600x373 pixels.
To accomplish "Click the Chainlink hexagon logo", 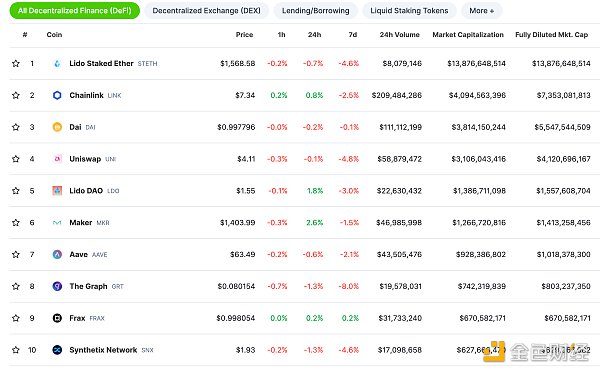I will [x=57, y=95].
